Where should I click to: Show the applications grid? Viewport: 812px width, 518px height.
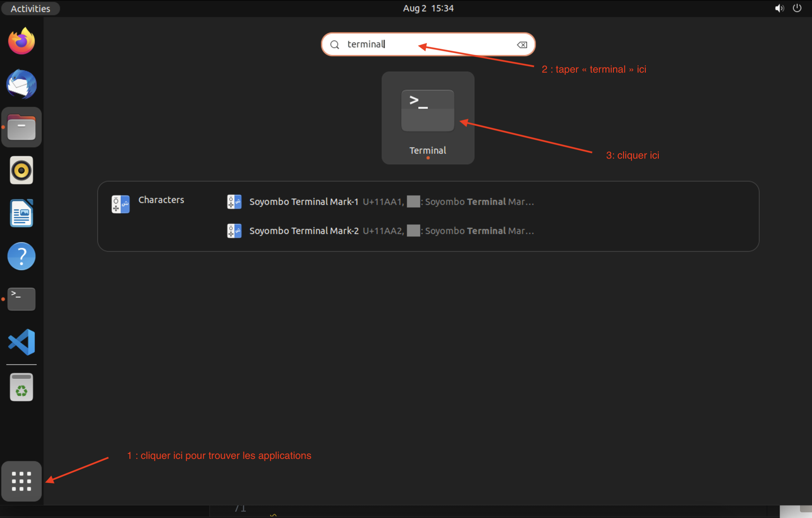click(21, 482)
